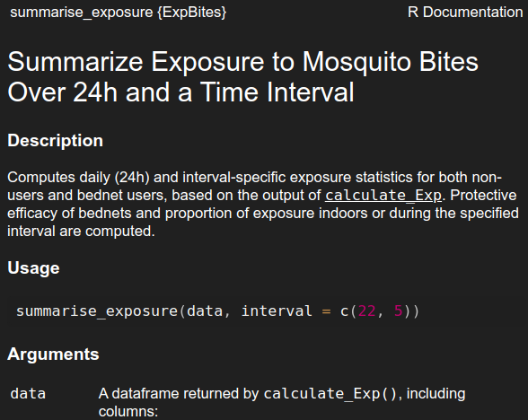Click the summarise_exposure topic name in header

coord(82,13)
